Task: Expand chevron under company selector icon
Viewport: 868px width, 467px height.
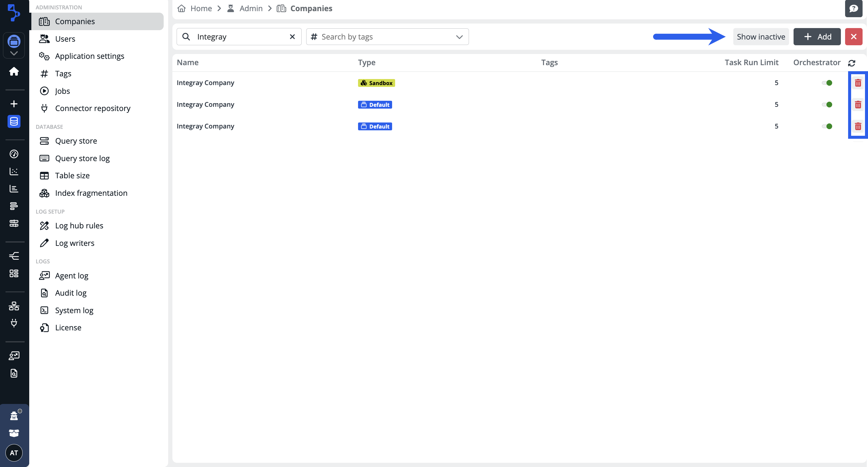Action: coord(14,53)
